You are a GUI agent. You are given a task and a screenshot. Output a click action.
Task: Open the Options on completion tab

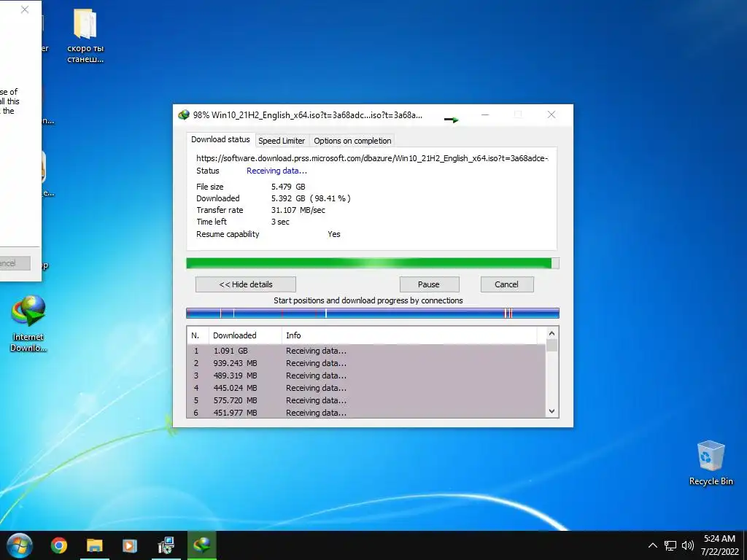[x=352, y=141]
